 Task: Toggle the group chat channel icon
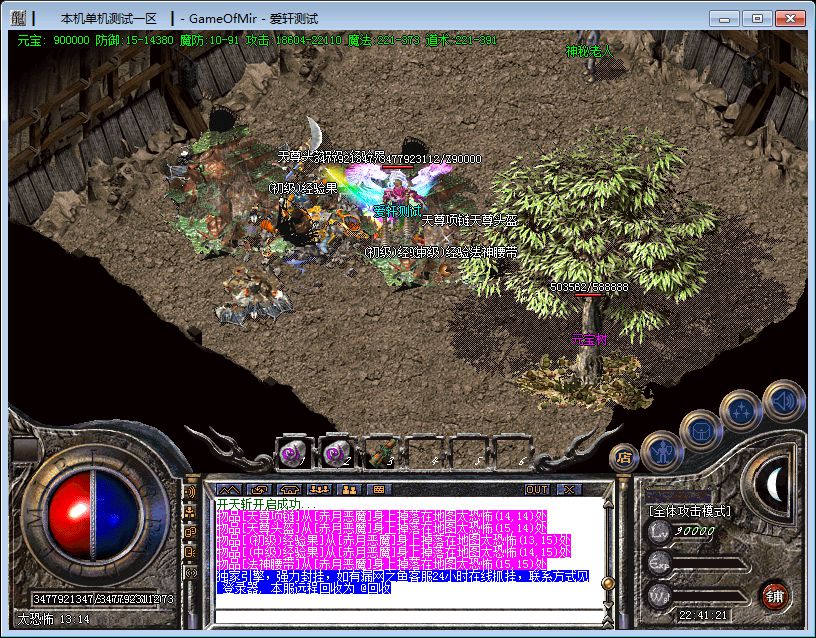click(x=191, y=512)
